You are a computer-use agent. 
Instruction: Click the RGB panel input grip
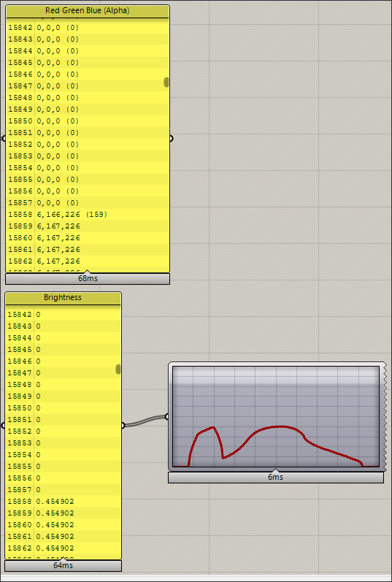pyautogui.click(x=4, y=139)
